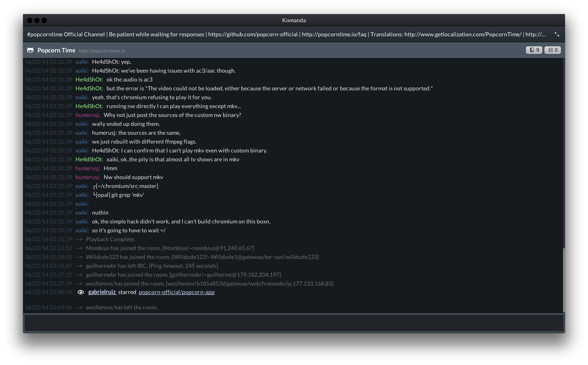Click 'wesllenevs has left the room.' notice
Screen dimensions: 588x365
[121, 307]
